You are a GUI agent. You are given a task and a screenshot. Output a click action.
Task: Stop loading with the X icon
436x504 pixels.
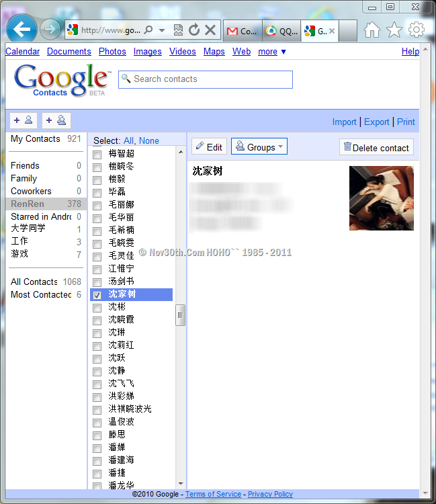click(210, 30)
